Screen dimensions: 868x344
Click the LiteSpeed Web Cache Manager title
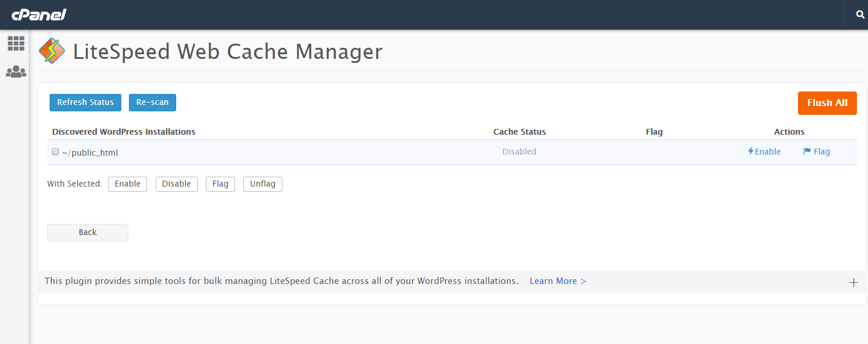228,52
